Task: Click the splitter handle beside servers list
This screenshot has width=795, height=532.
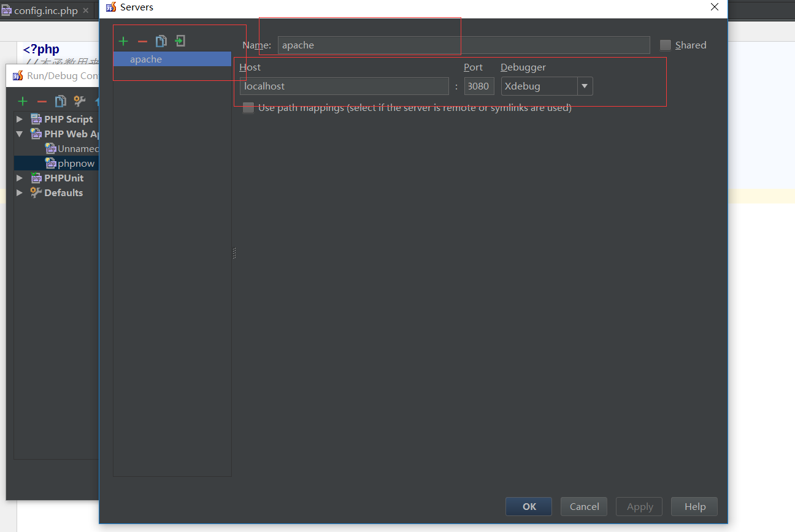Action: (234, 253)
